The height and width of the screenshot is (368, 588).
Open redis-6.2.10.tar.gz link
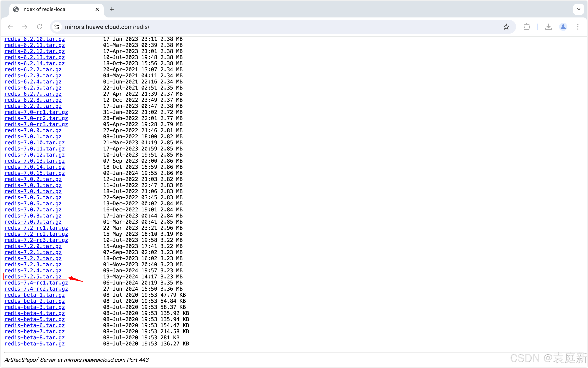34,39
